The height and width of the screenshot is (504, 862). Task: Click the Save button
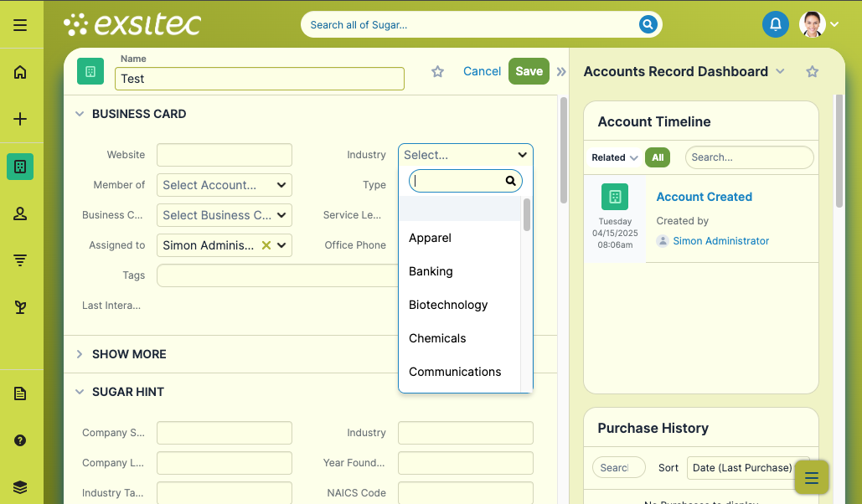pos(529,71)
